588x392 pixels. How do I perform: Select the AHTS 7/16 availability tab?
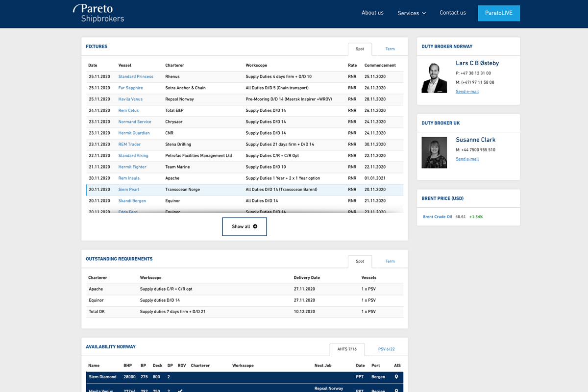pyautogui.click(x=347, y=349)
